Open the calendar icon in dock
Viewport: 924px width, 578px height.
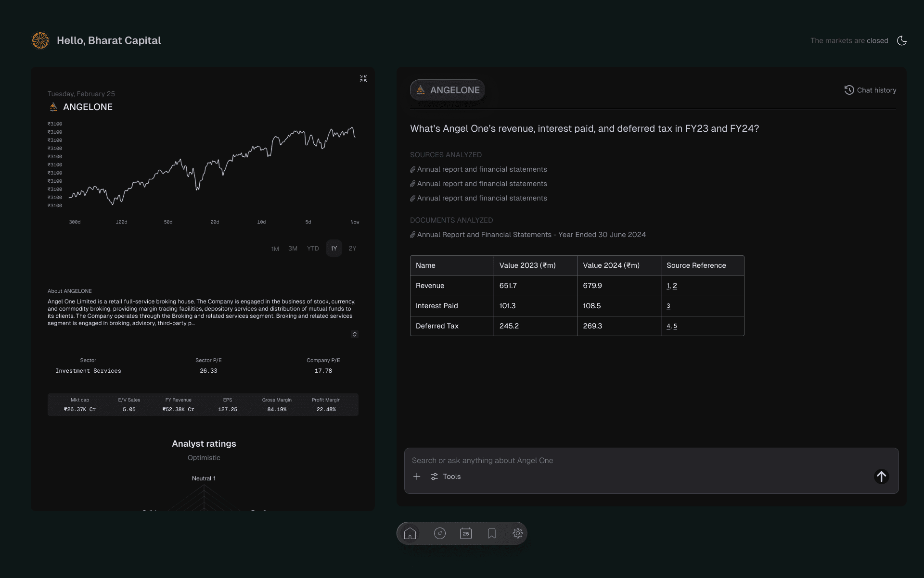[466, 533]
